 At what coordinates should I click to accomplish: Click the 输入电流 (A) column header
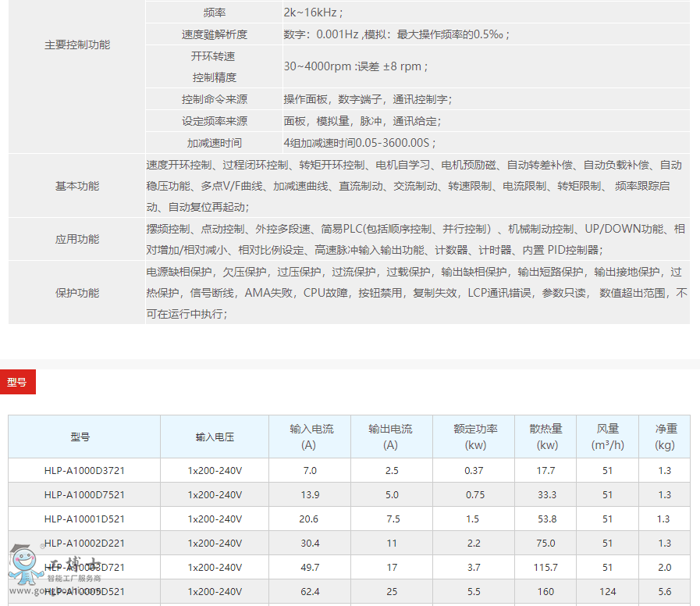point(311,437)
